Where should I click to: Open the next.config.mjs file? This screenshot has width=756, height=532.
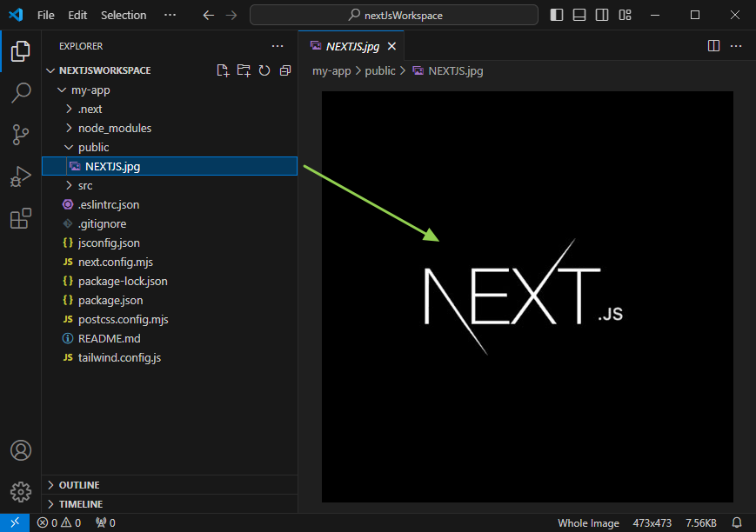pyautogui.click(x=170, y=263)
